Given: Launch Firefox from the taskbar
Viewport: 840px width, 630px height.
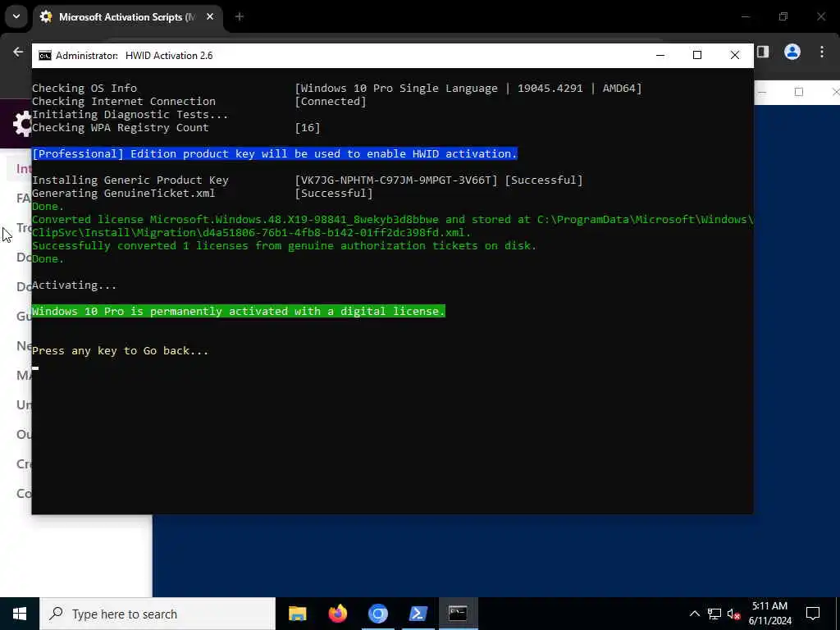Looking at the screenshot, I should coord(337,614).
